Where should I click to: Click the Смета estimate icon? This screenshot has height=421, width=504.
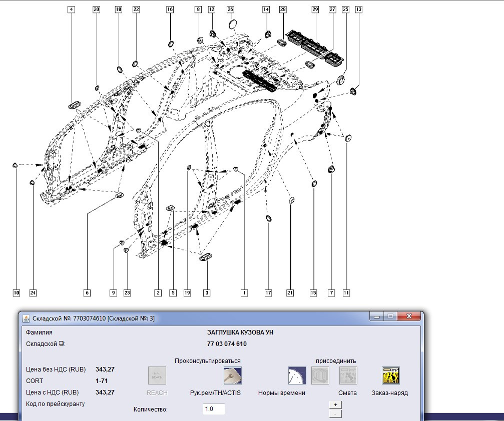tap(348, 375)
